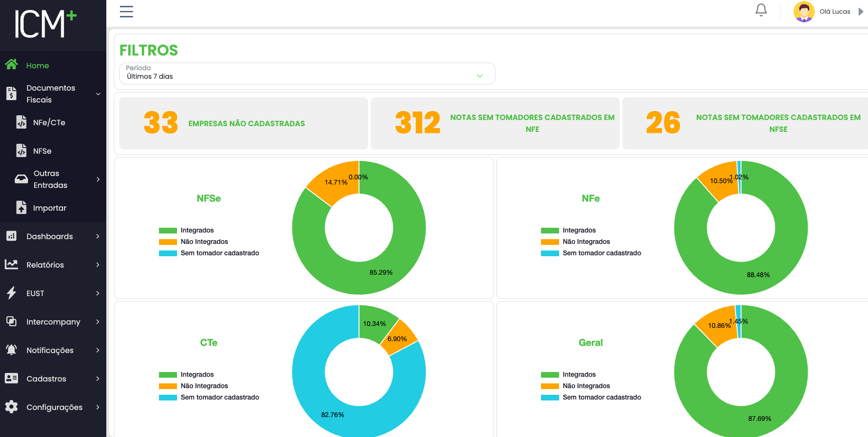
Task: Click the Olá Lucas profile link
Action: 835,11
